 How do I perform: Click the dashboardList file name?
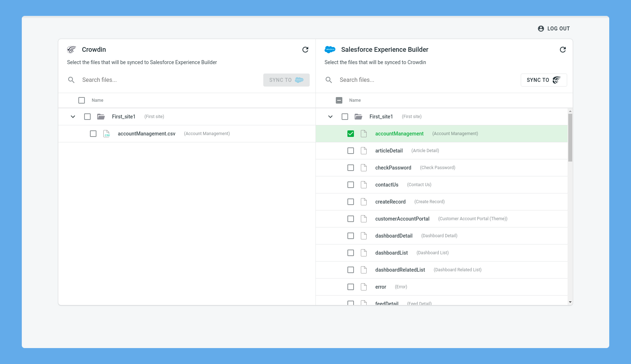click(391, 253)
